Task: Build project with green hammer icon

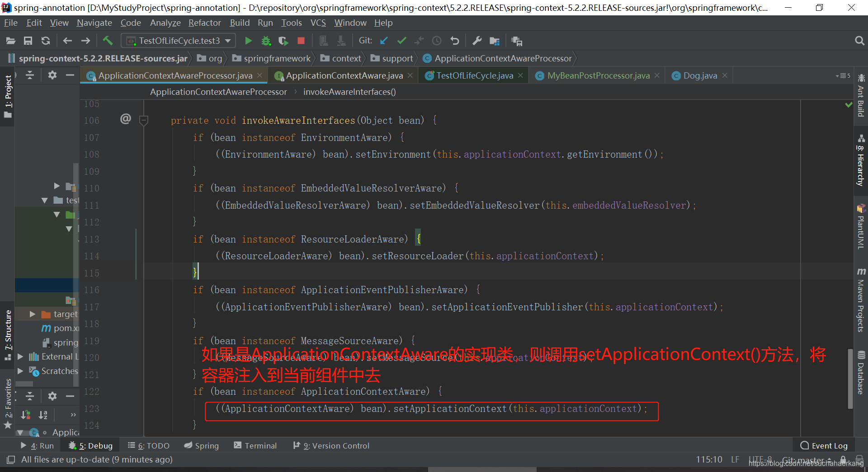Action: tap(108, 41)
